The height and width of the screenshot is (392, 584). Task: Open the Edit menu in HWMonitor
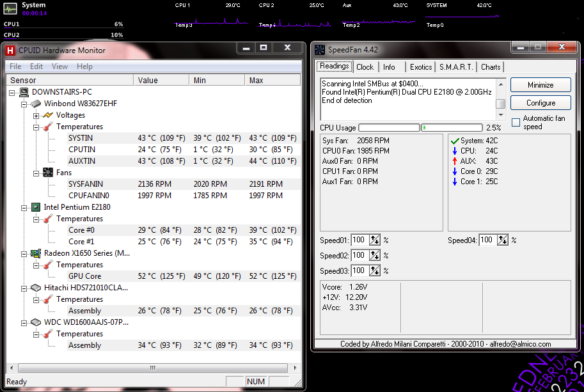(36, 67)
